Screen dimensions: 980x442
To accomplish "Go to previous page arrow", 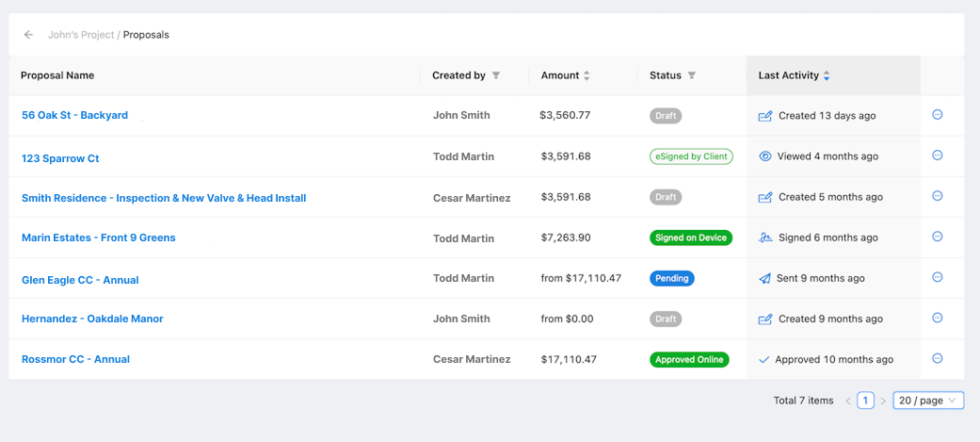I will (848, 401).
